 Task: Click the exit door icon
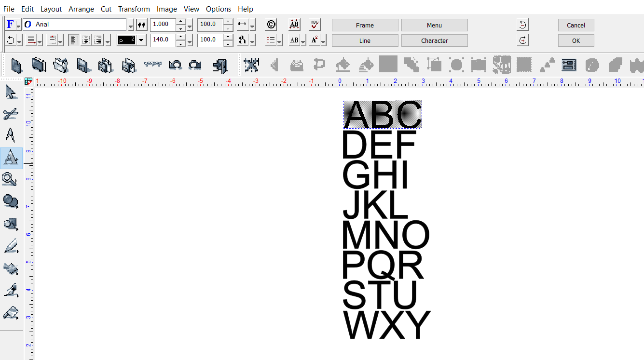pyautogui.click(x=220, y=65)
